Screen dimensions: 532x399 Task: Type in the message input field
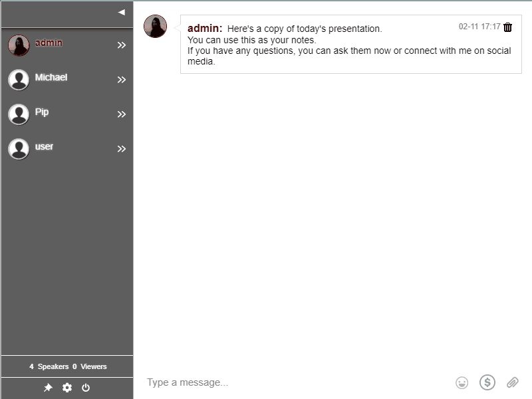(293, 382)
